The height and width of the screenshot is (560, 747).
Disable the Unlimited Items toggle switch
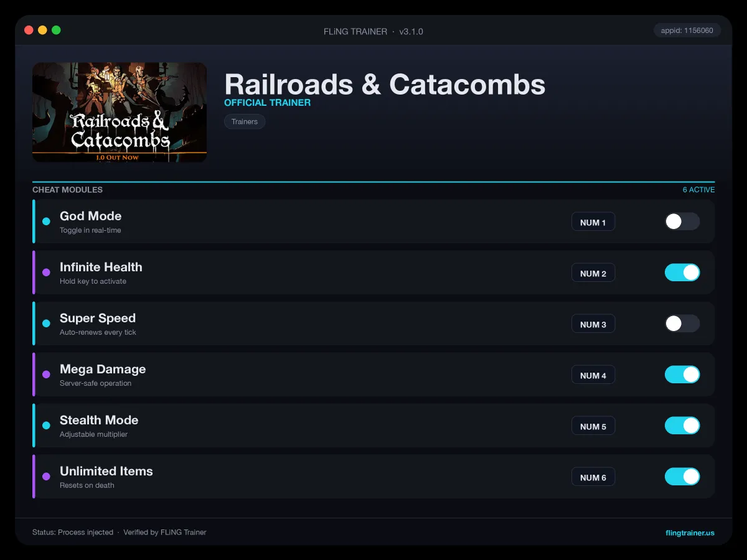[x=682, y=477]
